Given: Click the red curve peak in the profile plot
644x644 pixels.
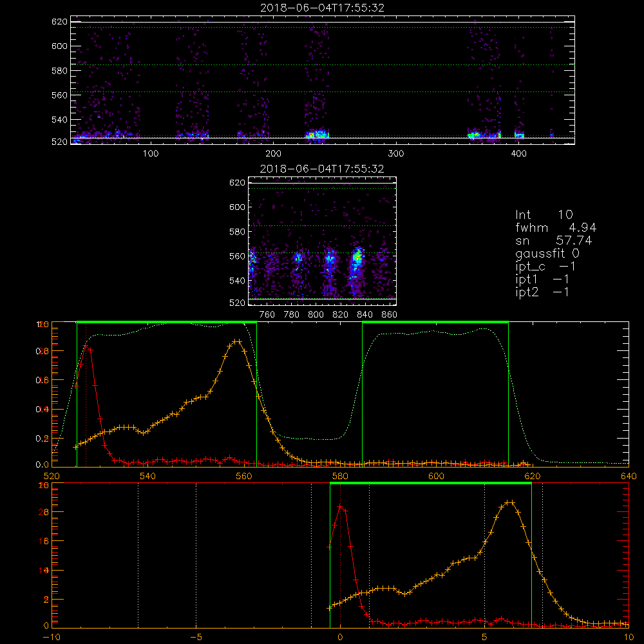Looking at the screenshot, I should [86, 345].
